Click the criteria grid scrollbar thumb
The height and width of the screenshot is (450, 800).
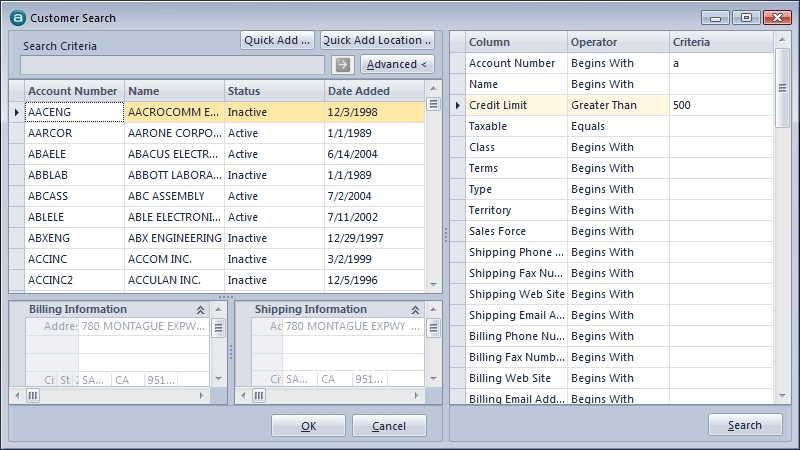tap(782, 88)
